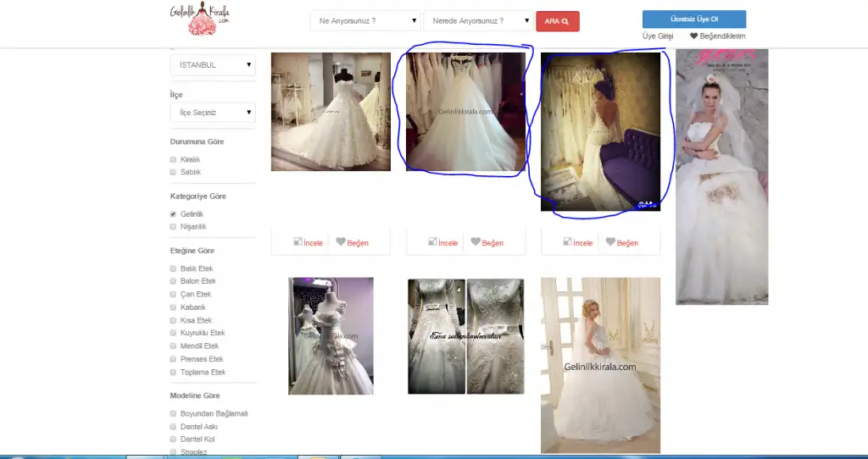
Task: Check the Prenses Etek option
Action: 173,359
